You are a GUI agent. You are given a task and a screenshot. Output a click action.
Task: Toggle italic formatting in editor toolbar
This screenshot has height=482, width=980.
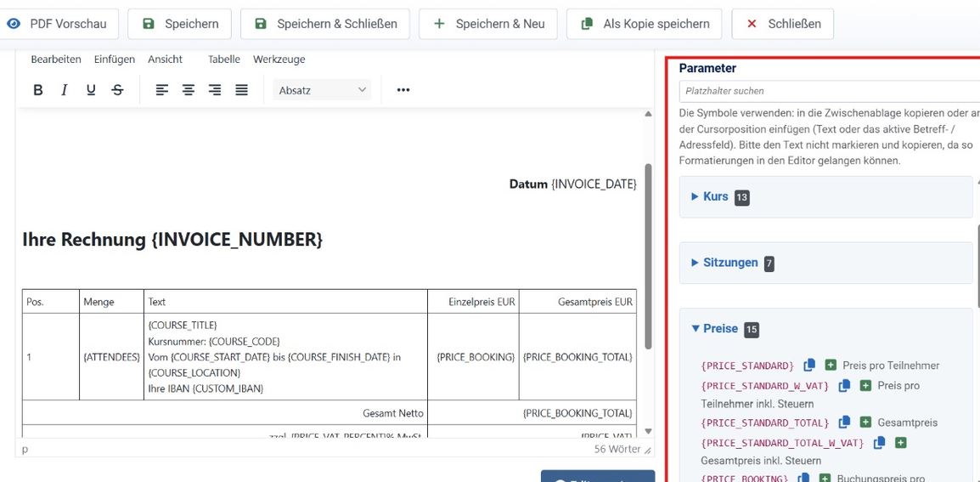(64, 90)
